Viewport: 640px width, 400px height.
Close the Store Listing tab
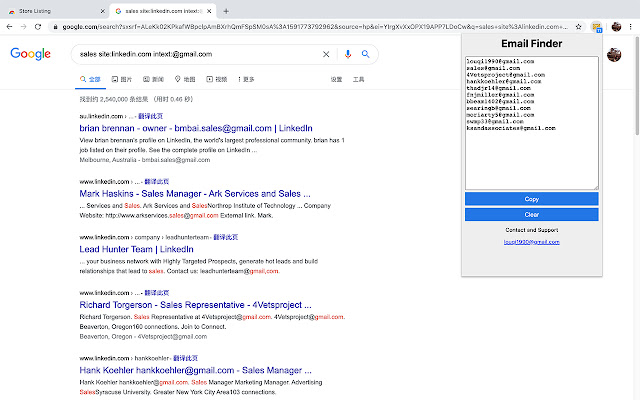pyautogui.click(x=102, y=11)
